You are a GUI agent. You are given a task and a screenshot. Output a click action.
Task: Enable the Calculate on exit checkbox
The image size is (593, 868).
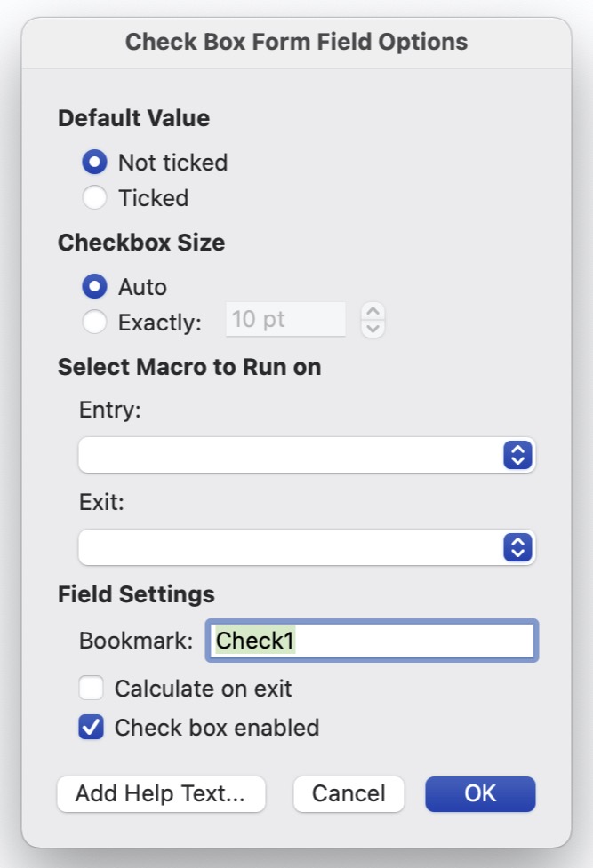[x=91, y=689]
